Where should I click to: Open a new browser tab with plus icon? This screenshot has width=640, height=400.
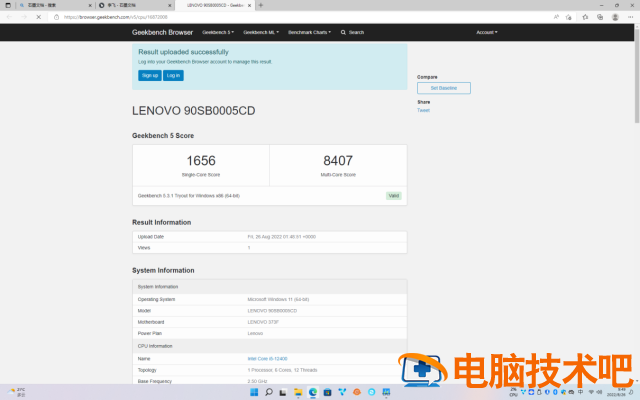click(x=261, y=5)
